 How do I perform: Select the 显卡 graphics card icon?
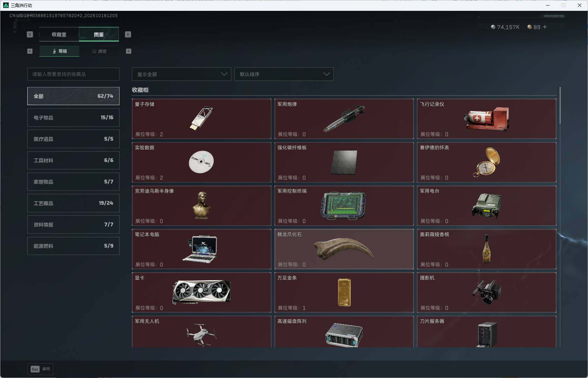[x=202, y=292]
